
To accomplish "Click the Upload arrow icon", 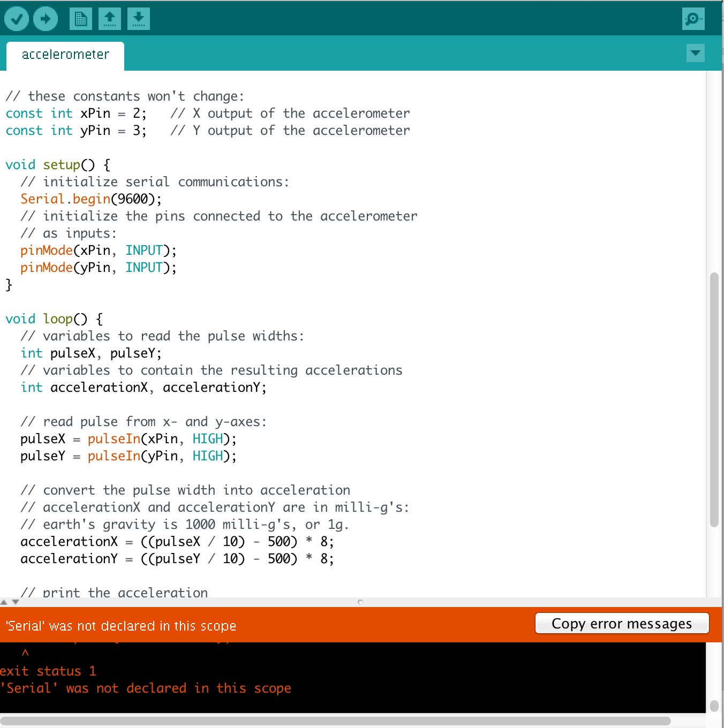I will click(x=46, y=19).
